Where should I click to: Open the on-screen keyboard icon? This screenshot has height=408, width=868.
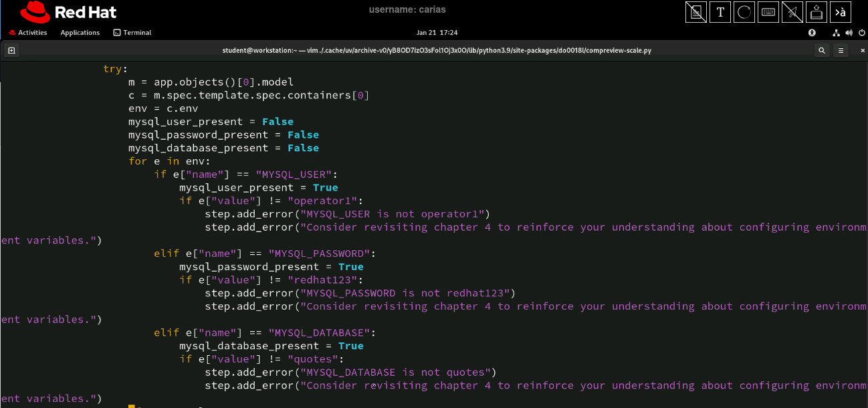(x=768, y=12)
